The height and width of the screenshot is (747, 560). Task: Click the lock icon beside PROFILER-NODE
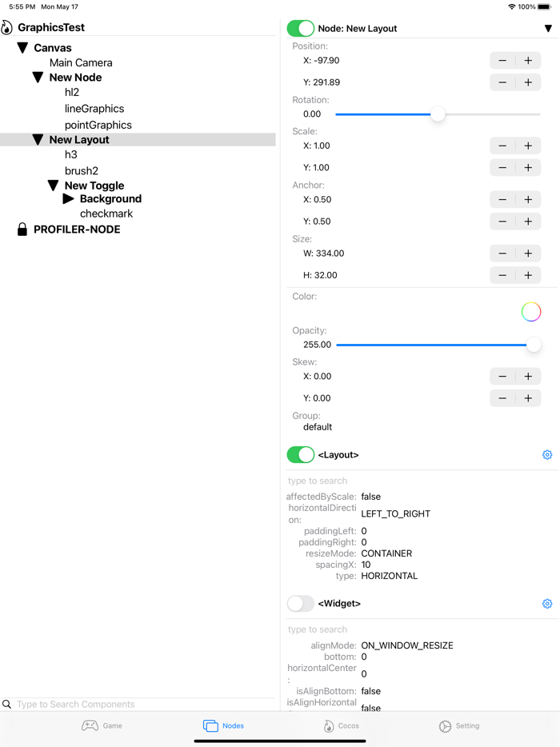point(22,230)
